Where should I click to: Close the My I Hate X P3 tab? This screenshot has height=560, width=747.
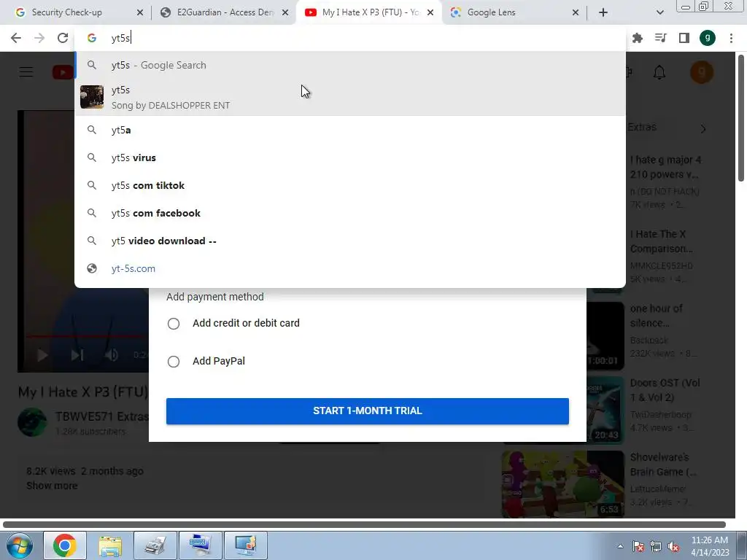(x=430, y=12)
